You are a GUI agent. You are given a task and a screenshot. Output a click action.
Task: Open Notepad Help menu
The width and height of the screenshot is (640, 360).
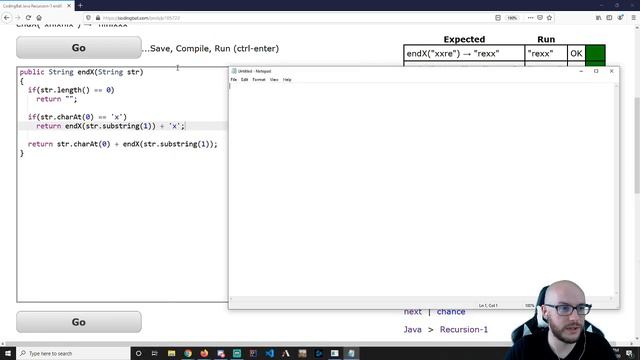click(287, 80)
